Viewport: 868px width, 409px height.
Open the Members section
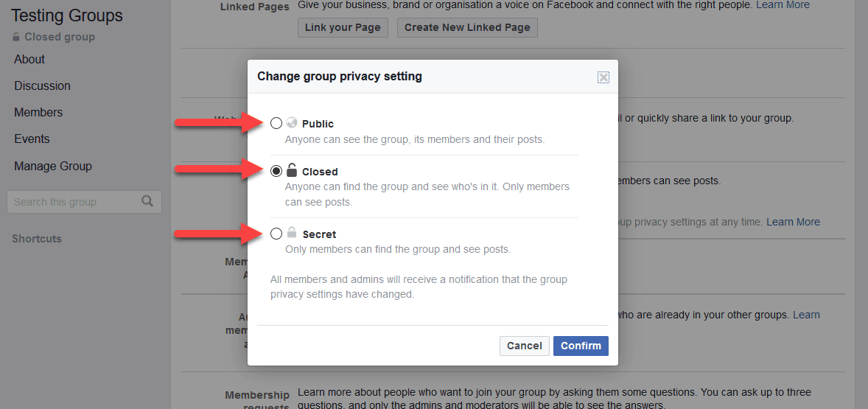coord(38,112)
